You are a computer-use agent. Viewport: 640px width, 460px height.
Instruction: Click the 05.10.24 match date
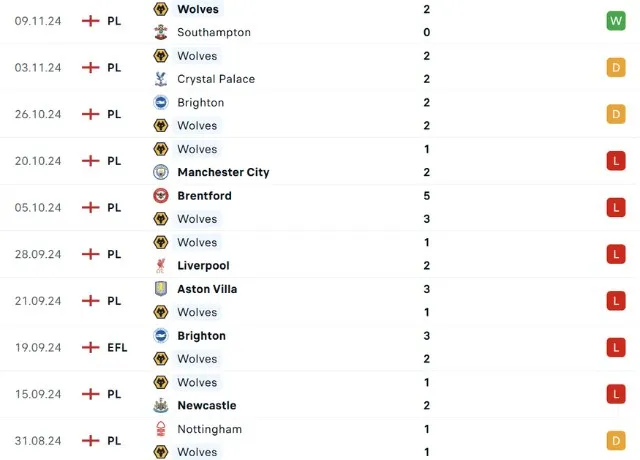point(38,208)
